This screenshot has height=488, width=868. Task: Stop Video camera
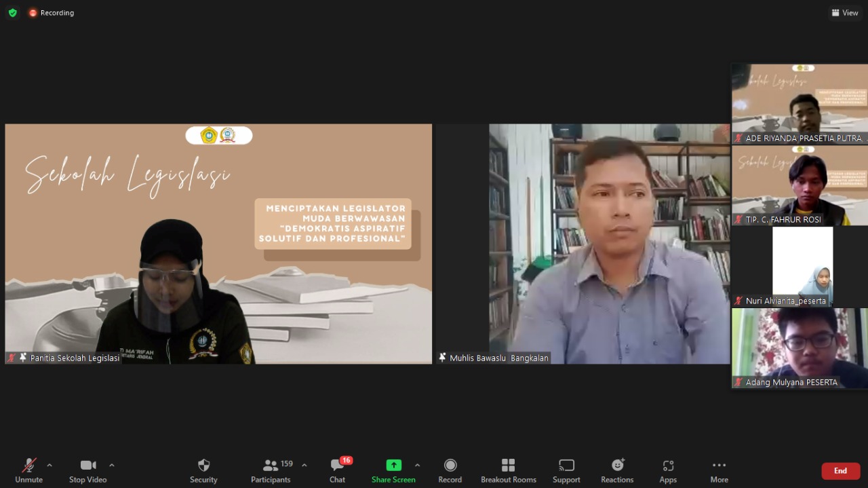[87, 470]
